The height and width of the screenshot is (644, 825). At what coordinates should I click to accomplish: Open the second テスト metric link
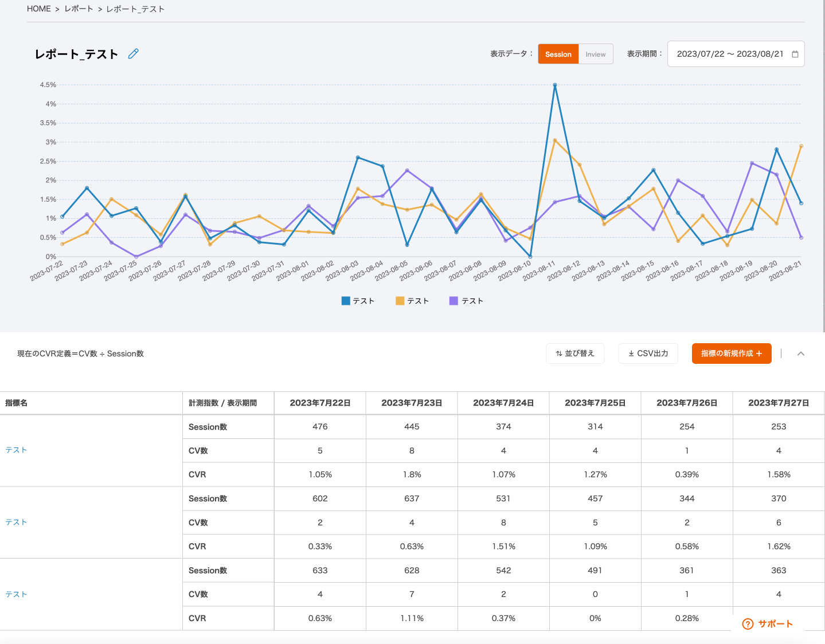click(x=16, y=523)
